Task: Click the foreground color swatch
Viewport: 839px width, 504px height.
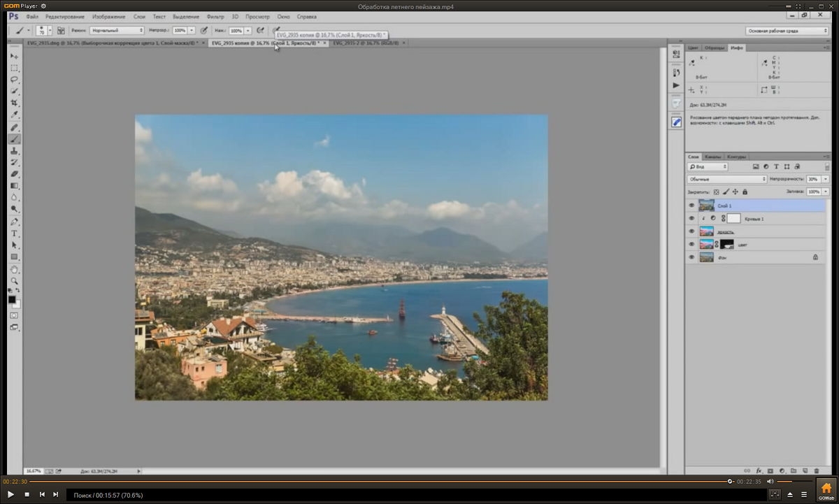Action: 12,300
